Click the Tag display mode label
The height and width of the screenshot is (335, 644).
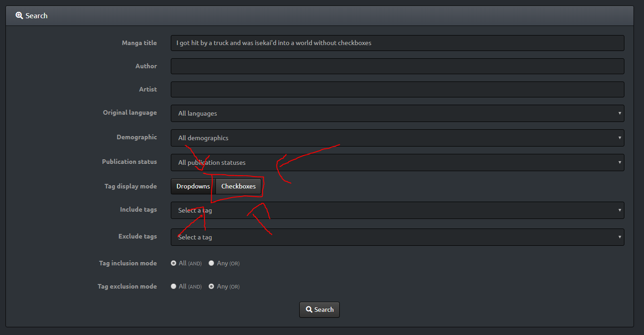point(130,186)
